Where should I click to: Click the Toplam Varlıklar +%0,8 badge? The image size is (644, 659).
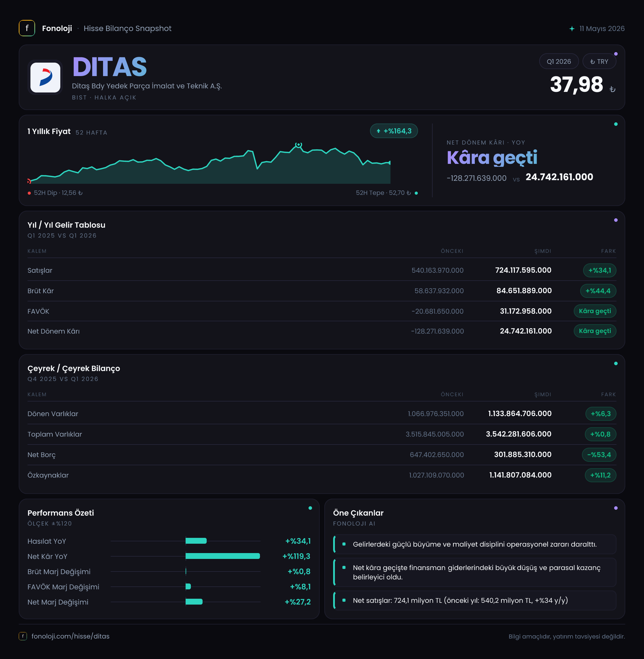[x=600, y=434]
